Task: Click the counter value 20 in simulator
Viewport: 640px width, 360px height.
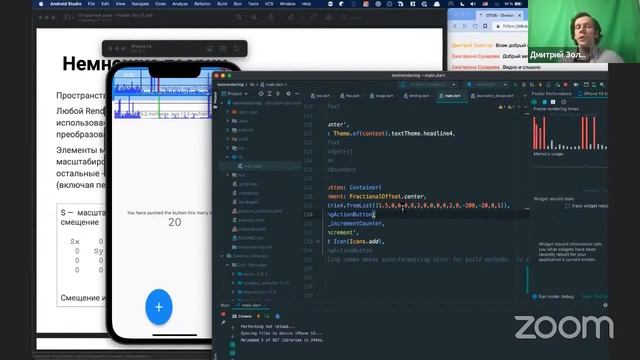Action: click(175, 222)
